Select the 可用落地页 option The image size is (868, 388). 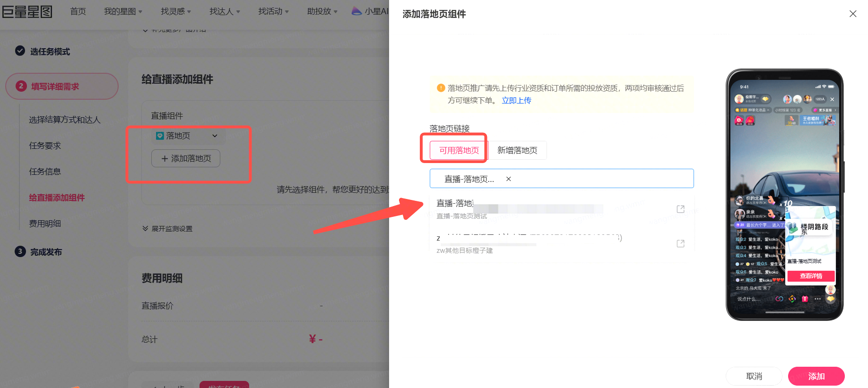pos(459,150)
